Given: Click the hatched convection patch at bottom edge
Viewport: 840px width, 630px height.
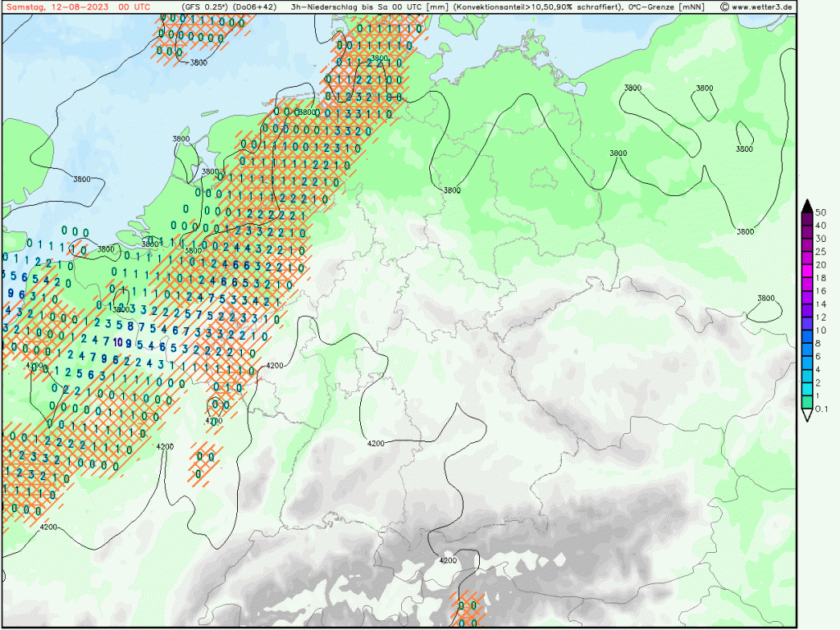Looking at the screenshot, I should pyautogui.click(x=469, y=607).
